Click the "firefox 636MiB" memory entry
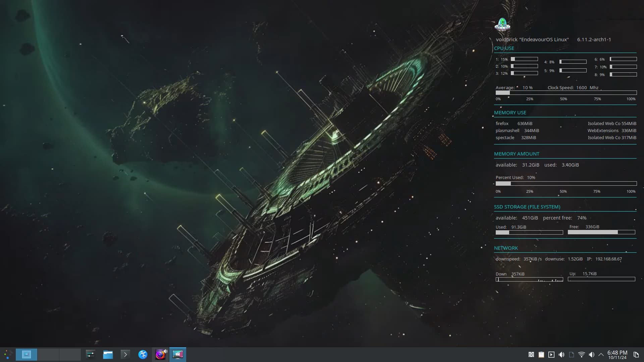Viewport: 644px width, 362px height. coord(514,124)
